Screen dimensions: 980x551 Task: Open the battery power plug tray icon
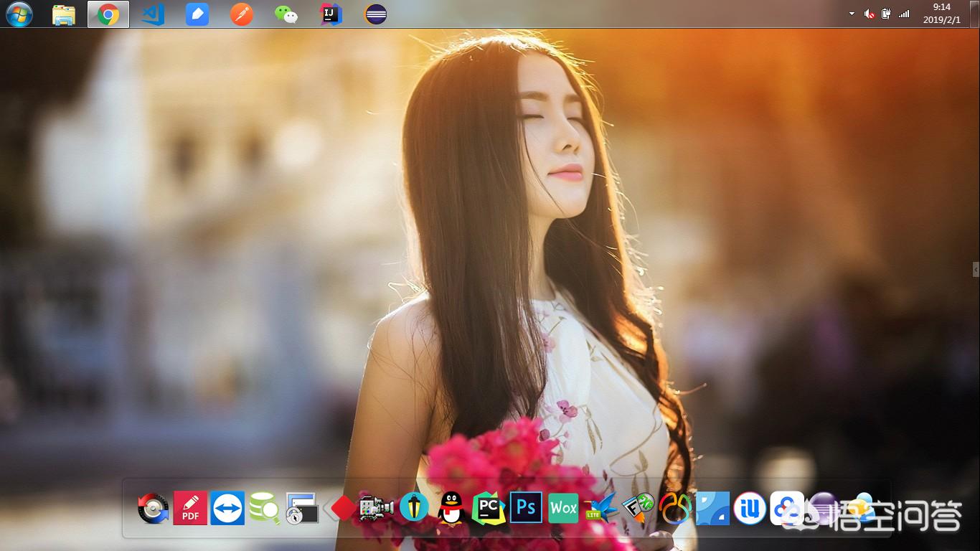886,14
